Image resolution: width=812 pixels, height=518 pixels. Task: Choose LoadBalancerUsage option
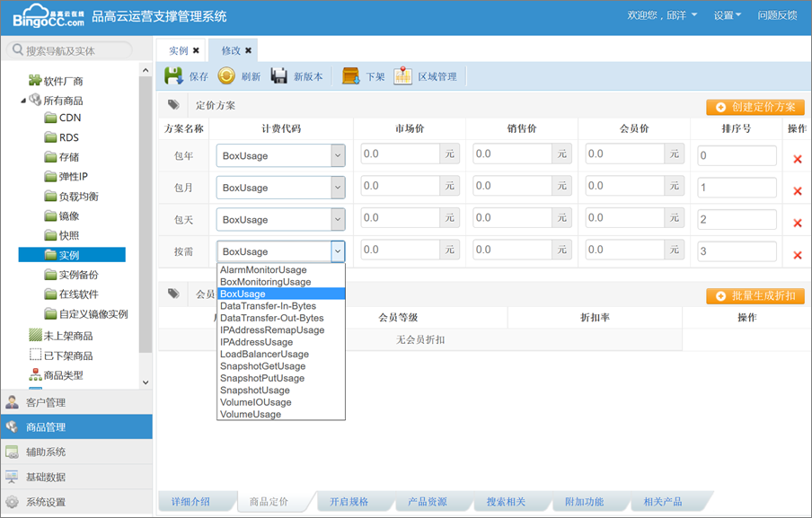280,354
